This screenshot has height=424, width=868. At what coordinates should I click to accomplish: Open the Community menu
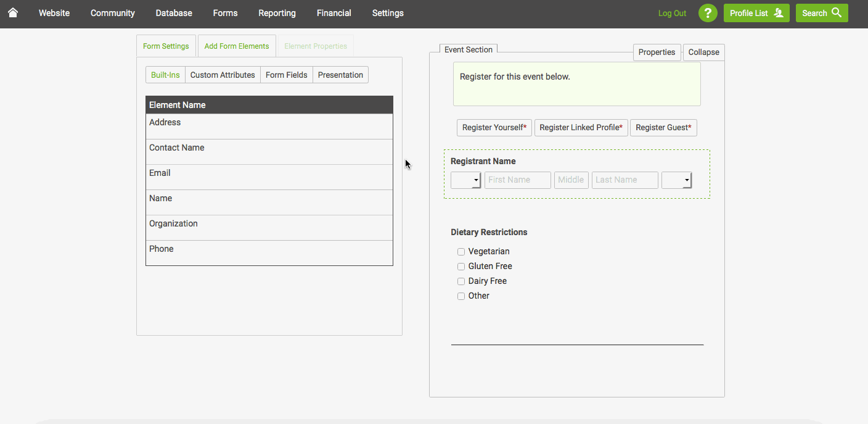[113, 13]
